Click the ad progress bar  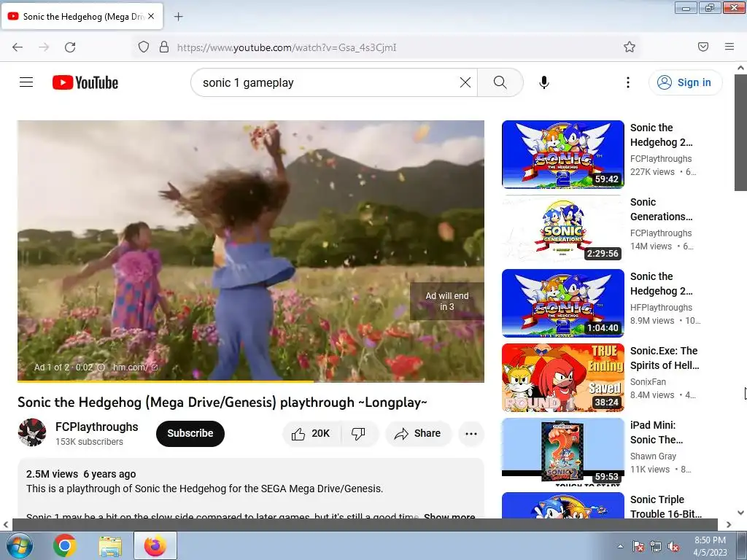251,381
